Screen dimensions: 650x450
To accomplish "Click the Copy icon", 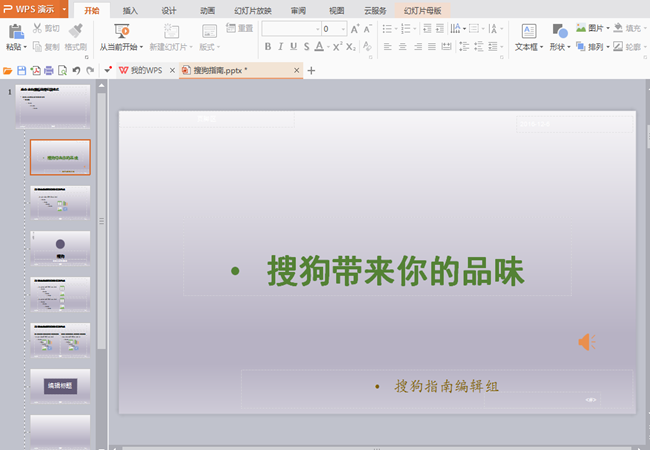I will [x=37, y=46].
